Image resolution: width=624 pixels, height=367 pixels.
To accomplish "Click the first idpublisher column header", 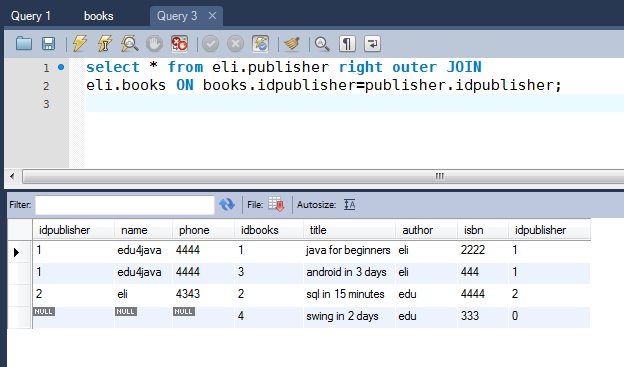I will 74,230.
